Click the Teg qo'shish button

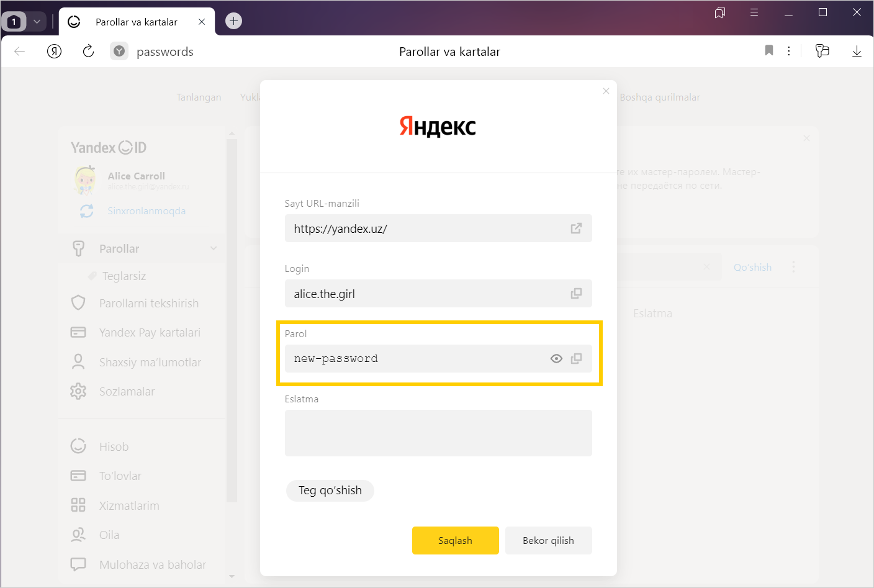330,491
